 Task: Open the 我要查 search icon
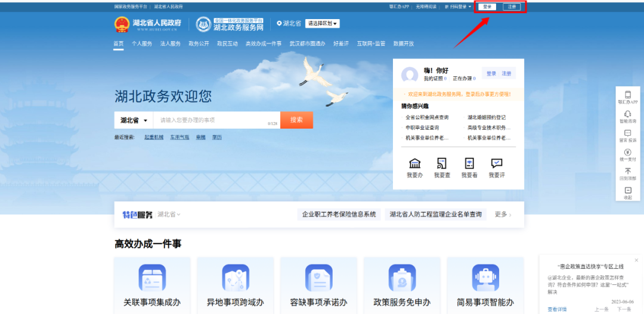tap(442, 164)
